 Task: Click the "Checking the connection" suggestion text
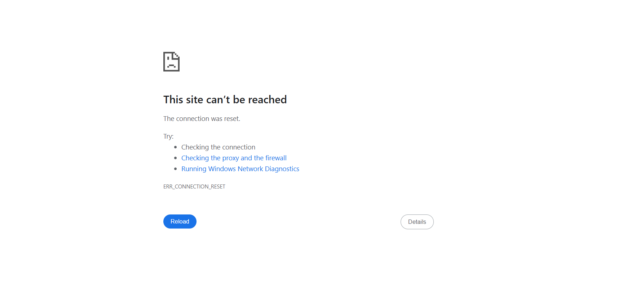coord(218,147)
